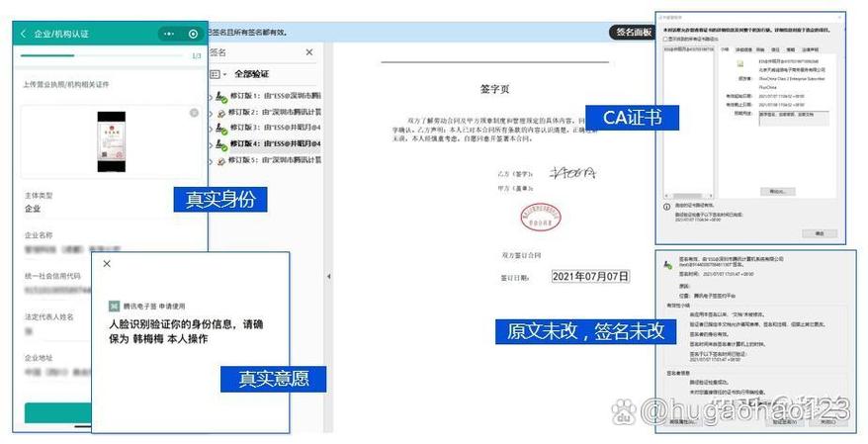Click 导出 button in certificate viewer

click(x=778, y=192)
